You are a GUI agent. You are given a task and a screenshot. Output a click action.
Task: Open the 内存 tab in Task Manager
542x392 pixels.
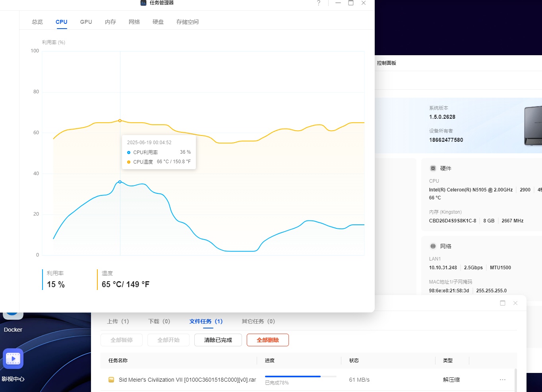(110, 22)
